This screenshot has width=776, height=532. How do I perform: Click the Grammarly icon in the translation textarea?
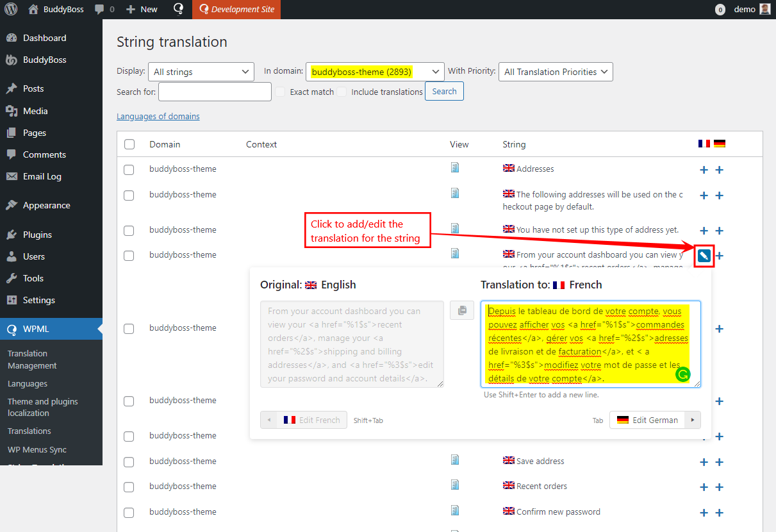coord(683,375)
